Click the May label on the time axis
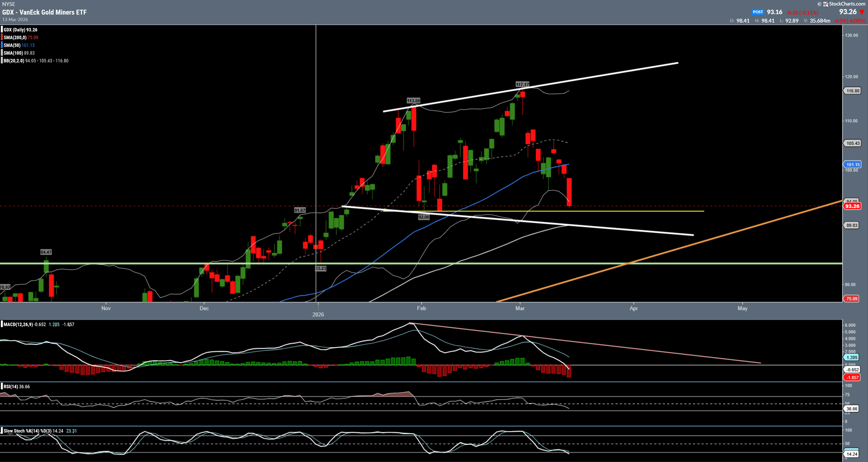 click(742, 308)
